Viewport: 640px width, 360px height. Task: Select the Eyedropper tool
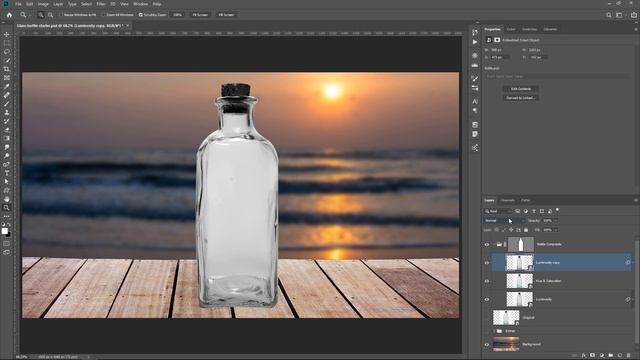(7, 86)
